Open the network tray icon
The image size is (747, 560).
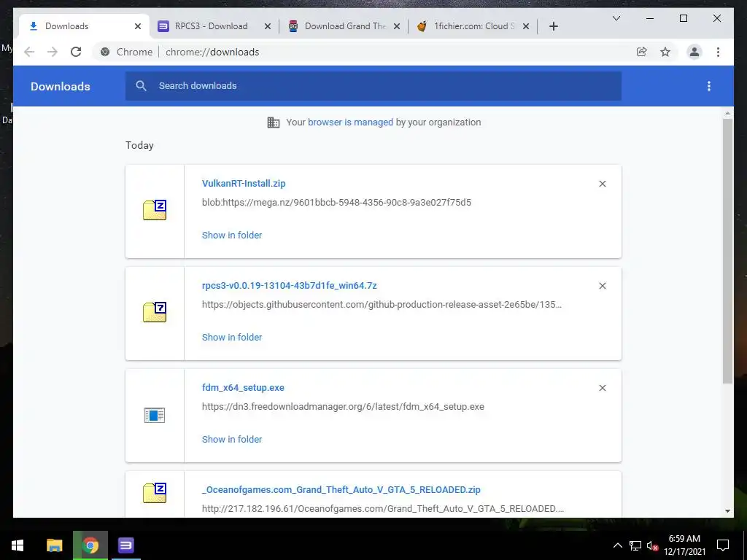pyautogui.click(x=635, y=545)
